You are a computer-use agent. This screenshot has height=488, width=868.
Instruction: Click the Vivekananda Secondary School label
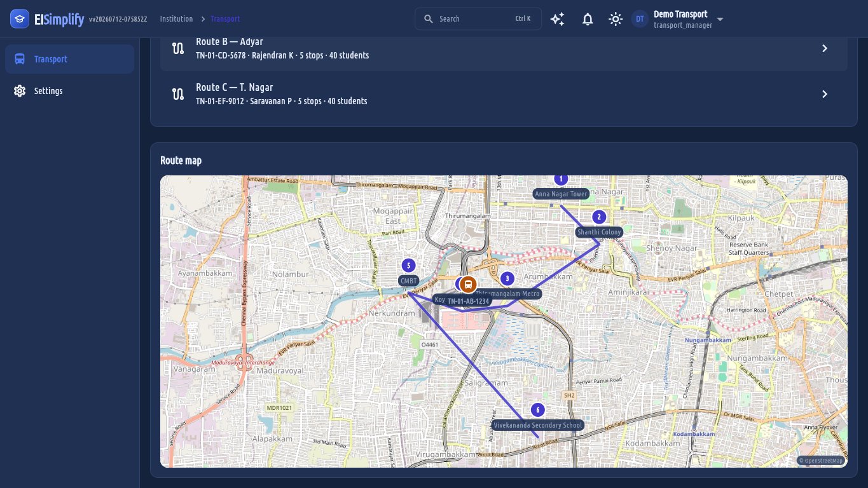click(x=538, y=425)
